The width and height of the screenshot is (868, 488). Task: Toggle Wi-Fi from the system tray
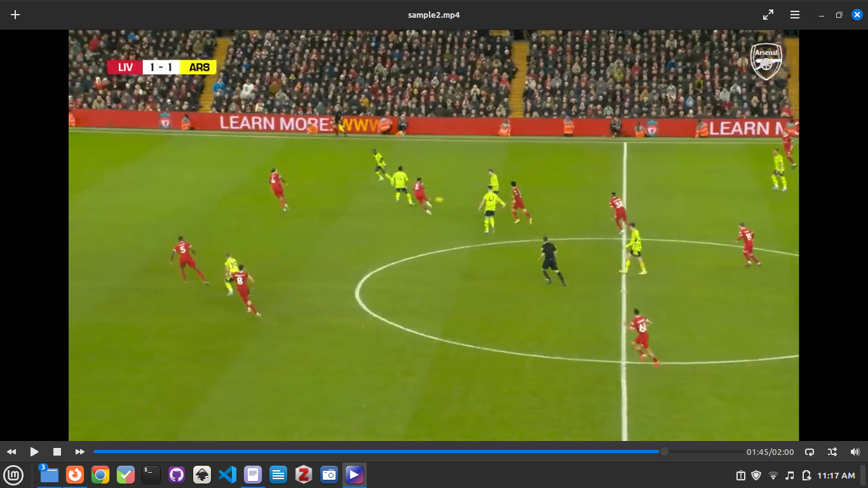773,475
